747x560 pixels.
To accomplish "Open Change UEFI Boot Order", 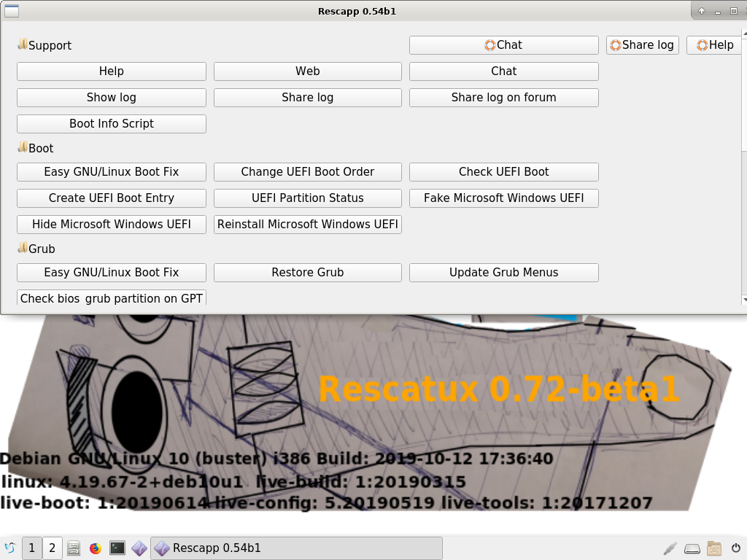I will [307, 171].
